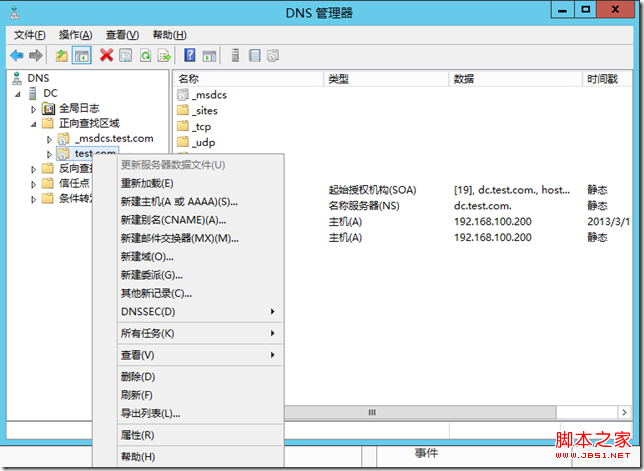Click the red X delete icon
The height and width of the screenshot is (471, 644).
tap(106, 55)
